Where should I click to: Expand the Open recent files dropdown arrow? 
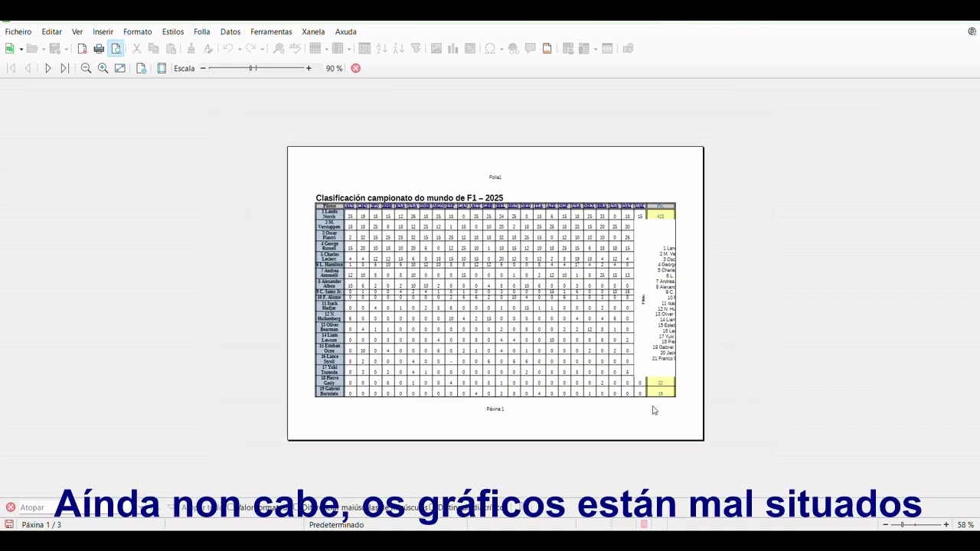pos(44,49)
